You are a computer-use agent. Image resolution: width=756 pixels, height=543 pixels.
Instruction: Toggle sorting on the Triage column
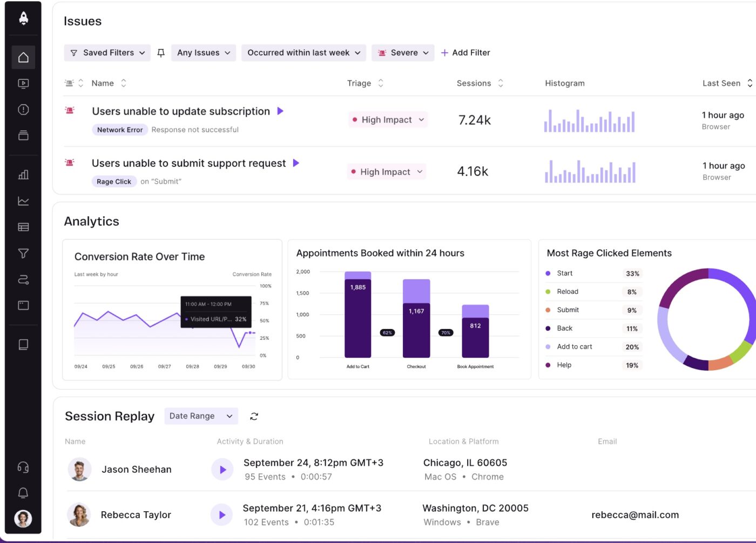[x=365, y=83]
